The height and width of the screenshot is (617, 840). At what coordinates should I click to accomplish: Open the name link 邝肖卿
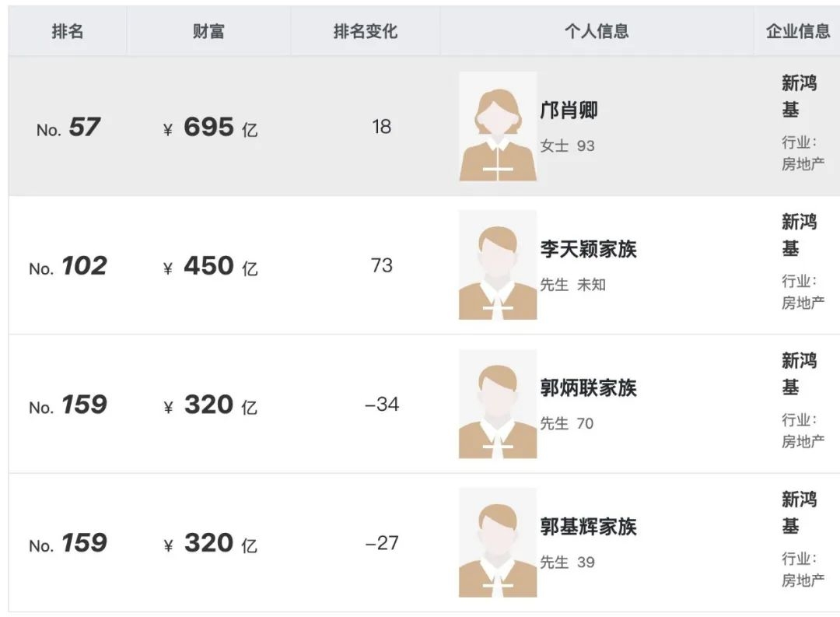[569, 110]
